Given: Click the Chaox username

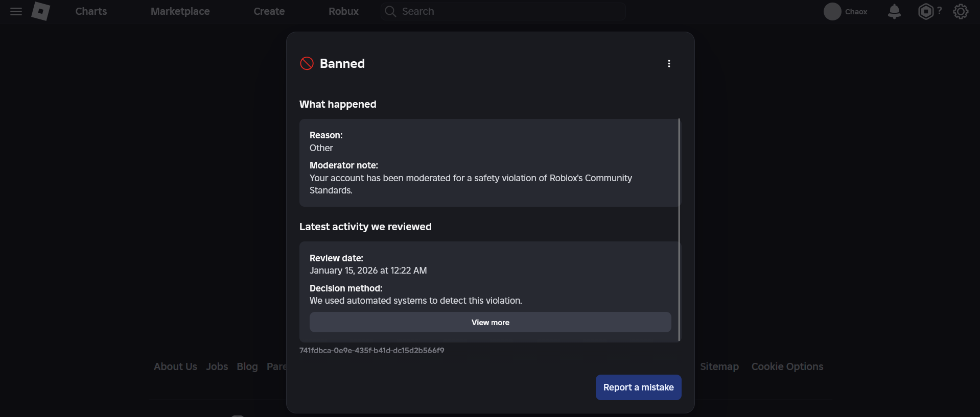Looking at the screenshot, I should [856, 12].
